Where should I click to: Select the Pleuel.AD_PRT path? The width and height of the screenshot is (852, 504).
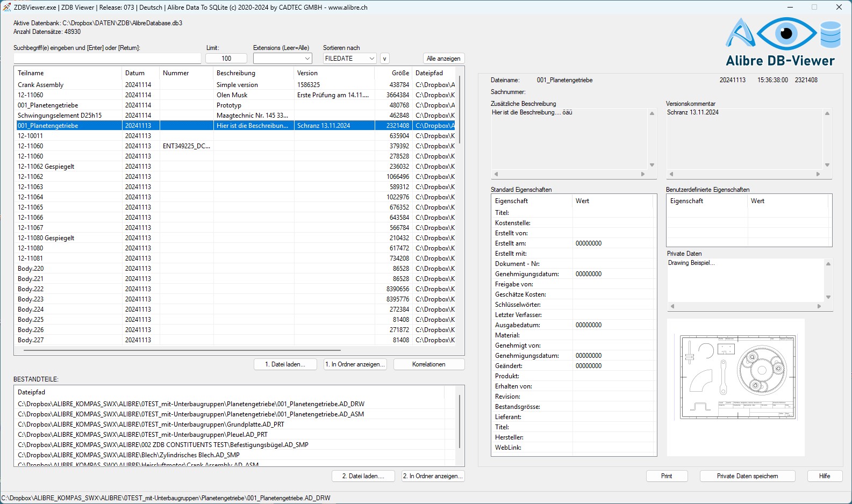point(231,435)
